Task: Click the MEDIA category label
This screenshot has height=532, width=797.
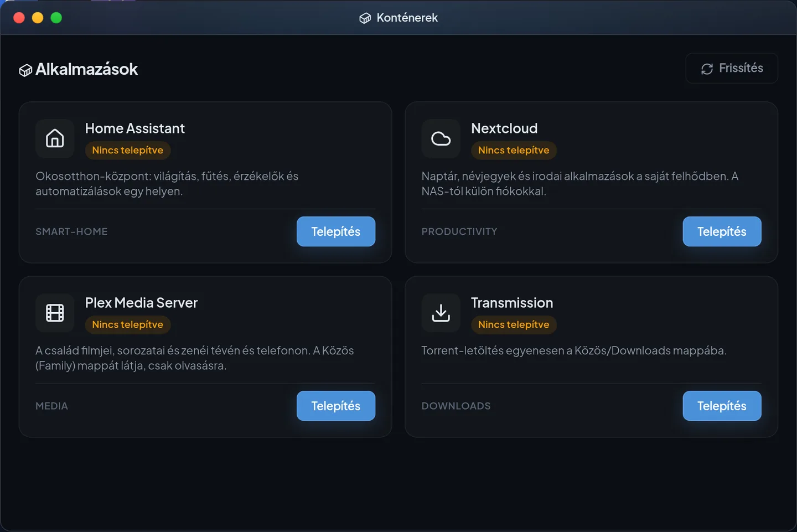Action: (x=51, y=406)
